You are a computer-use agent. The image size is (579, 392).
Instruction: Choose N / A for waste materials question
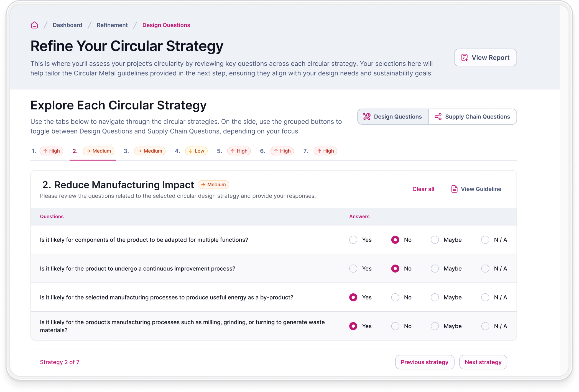point(485,326)
